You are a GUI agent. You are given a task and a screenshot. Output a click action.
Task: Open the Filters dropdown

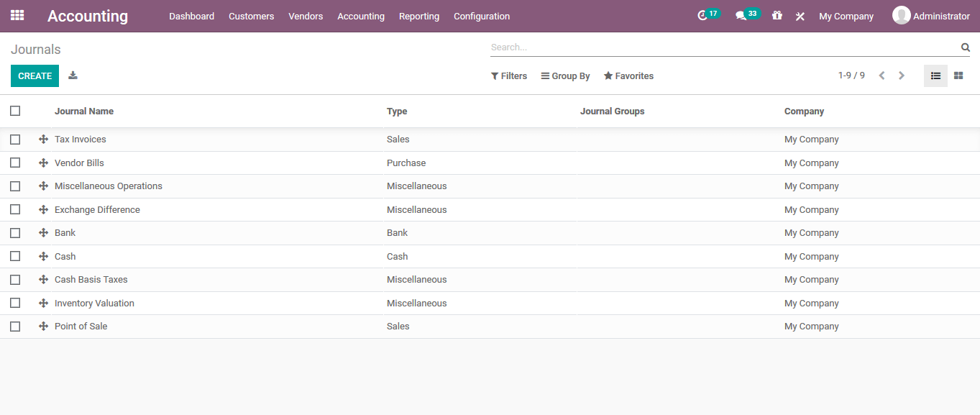point(509,76)
